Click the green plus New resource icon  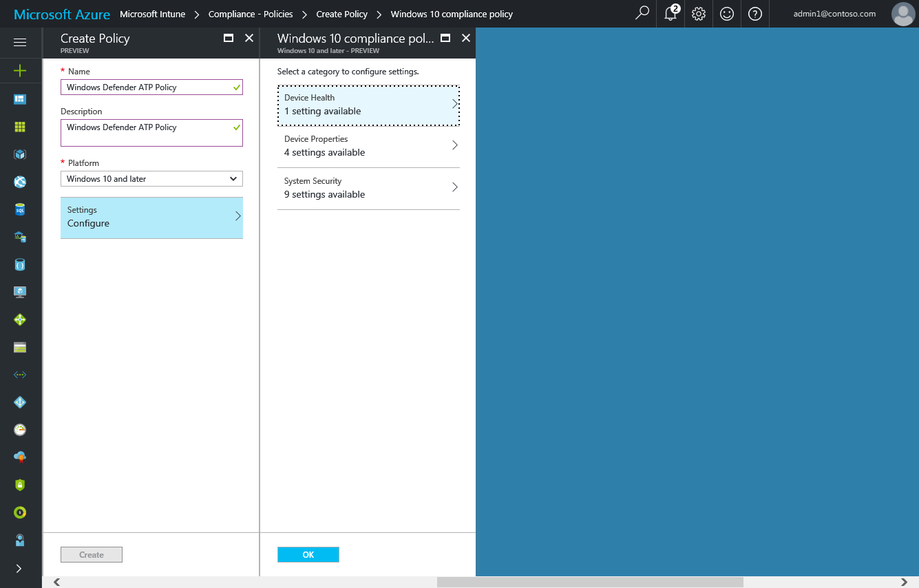click(x=20, y=71)
